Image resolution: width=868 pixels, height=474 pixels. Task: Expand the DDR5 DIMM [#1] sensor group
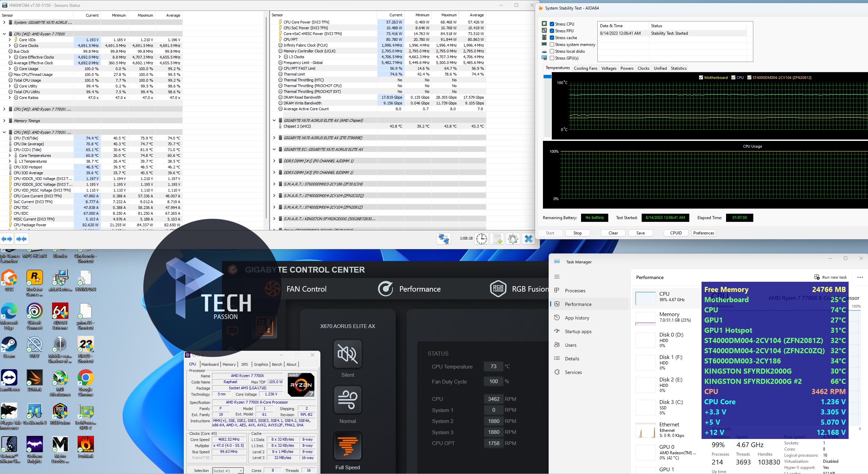point(274,161)
